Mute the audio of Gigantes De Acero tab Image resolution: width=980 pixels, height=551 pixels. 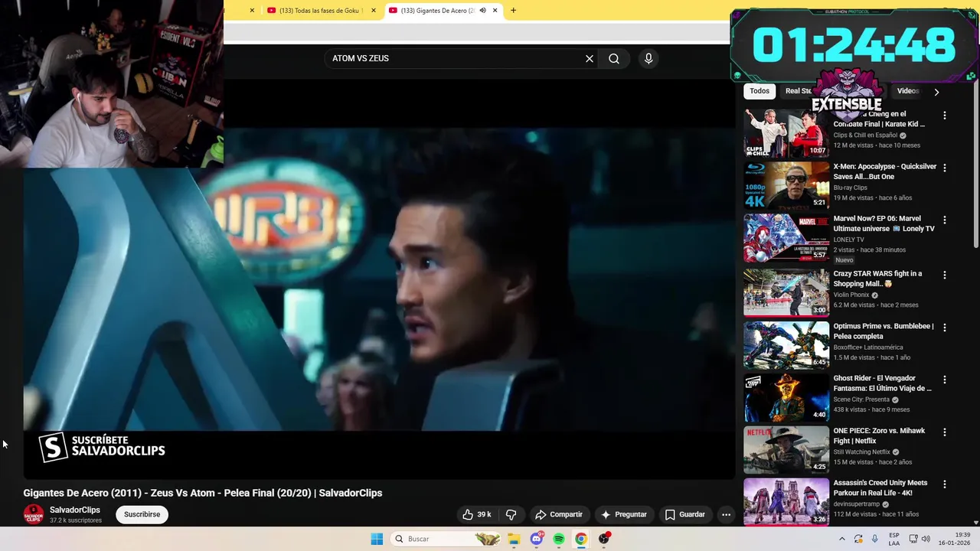(x=483, y=11)
